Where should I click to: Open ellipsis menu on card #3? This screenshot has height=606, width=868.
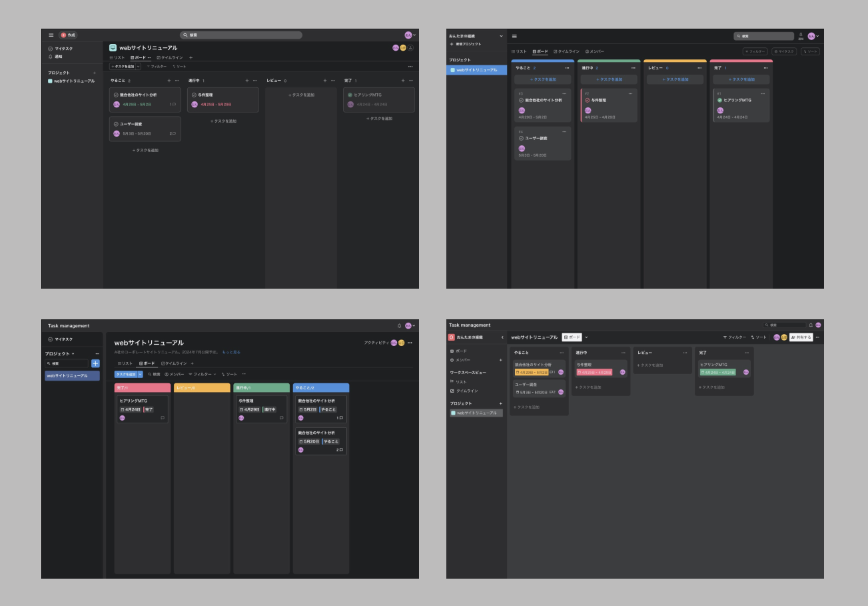coord(564,93)
